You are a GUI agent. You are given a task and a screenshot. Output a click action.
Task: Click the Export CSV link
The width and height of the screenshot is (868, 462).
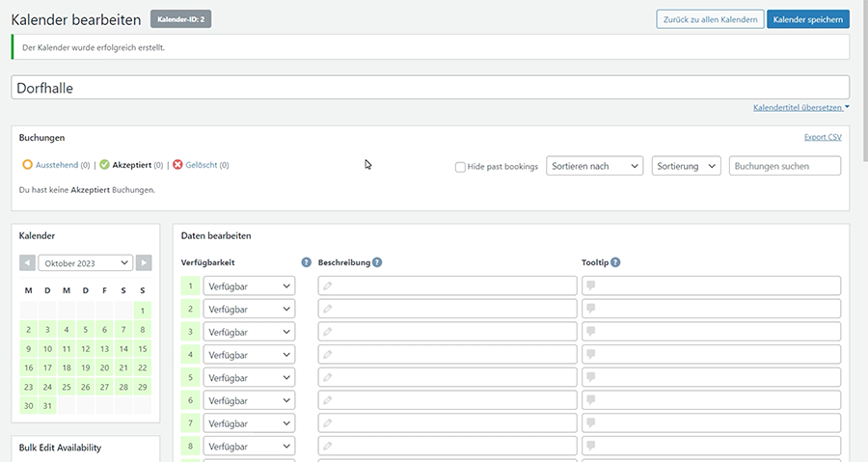822,138
